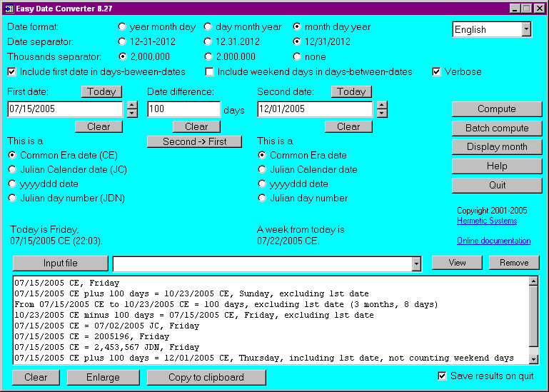Open Help
The height and width of the screenshot is (392, 549).
coord(497,166)
